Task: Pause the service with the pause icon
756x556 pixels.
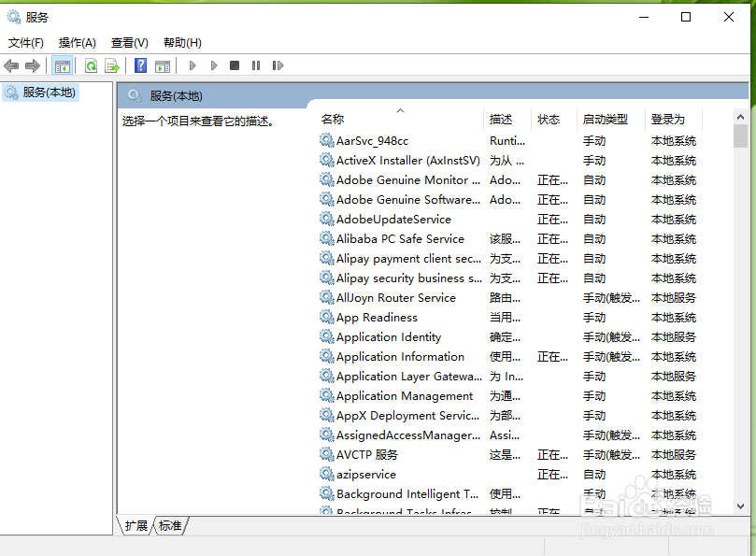Action: pyautogui.click(x=256, y=65)
